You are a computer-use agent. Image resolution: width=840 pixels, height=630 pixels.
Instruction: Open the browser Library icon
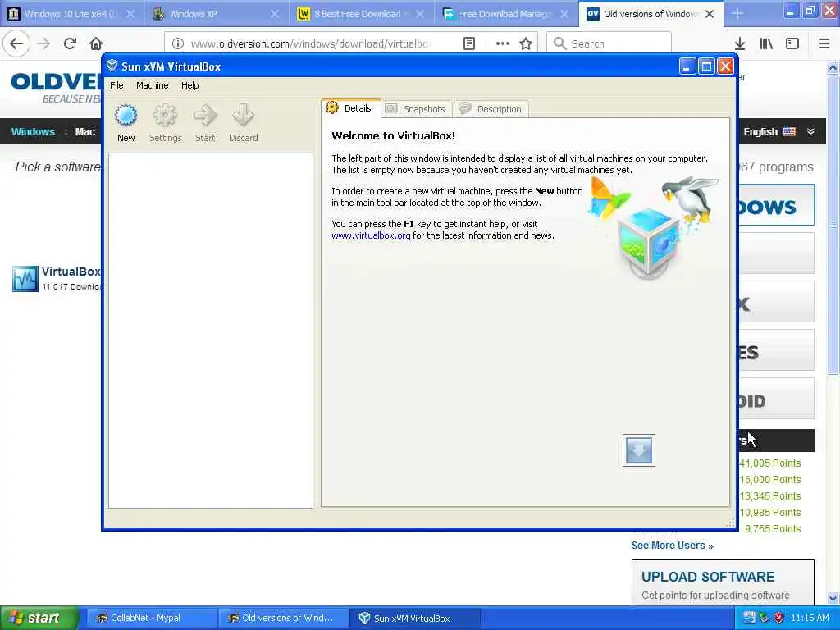pos(766,43)
